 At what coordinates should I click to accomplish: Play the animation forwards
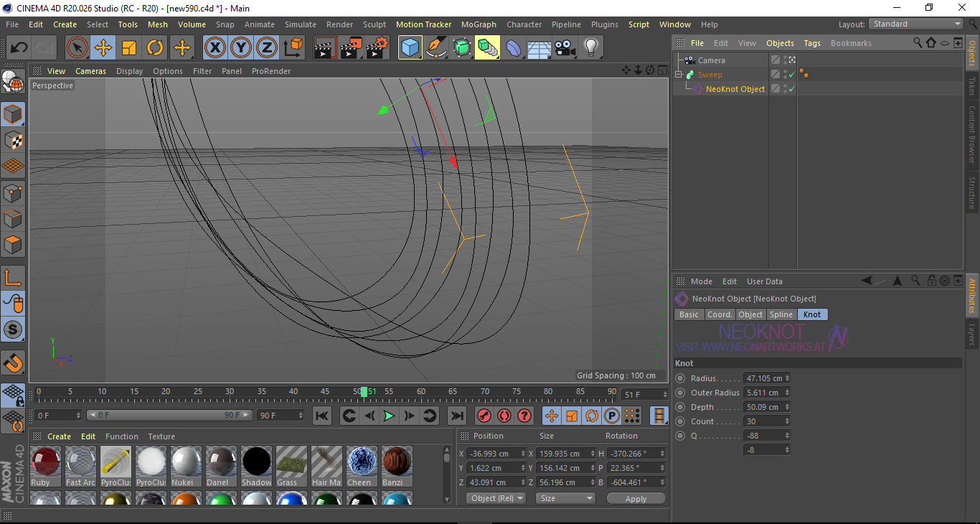coord(389,416)
